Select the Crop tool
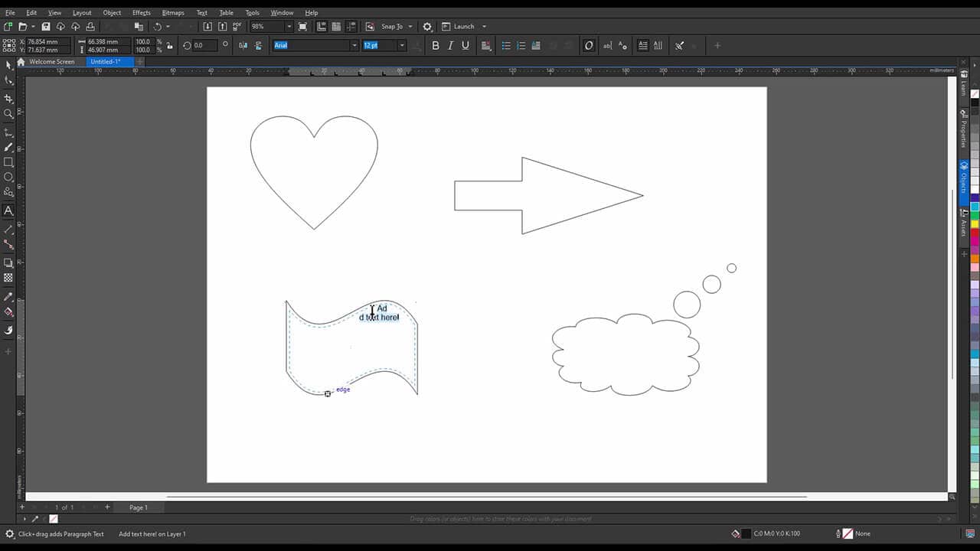This screenshot has height=551, width=980. coord(8,99)
